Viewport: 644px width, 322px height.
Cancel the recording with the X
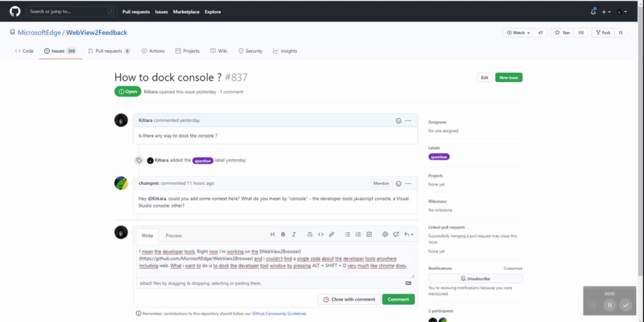pos(594,305)
